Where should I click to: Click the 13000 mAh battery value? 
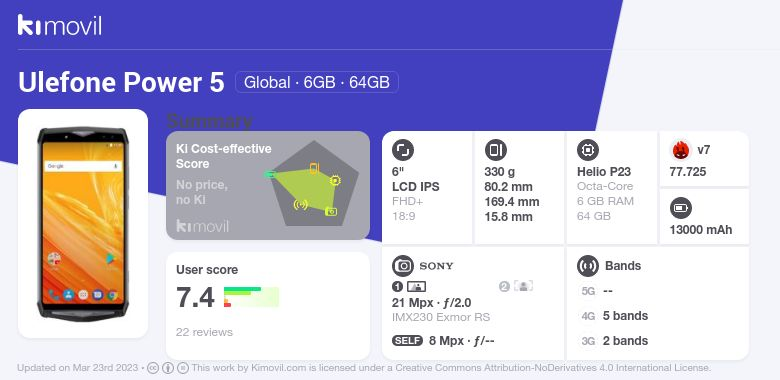tap(701, 230)
